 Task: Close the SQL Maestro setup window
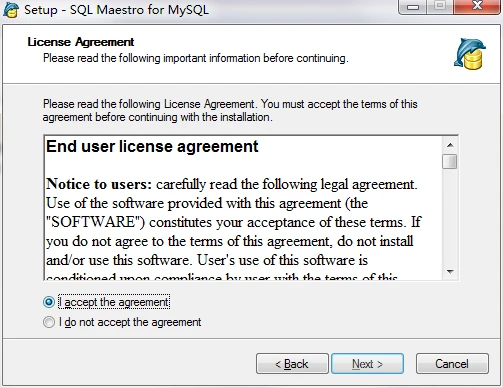pyautogui.click(x=477, y=6)
